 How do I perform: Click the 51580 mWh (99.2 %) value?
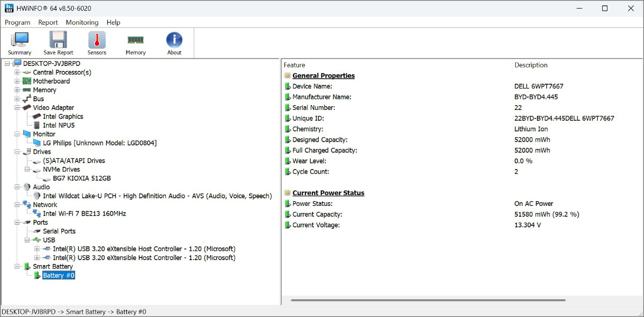point(546,214)
